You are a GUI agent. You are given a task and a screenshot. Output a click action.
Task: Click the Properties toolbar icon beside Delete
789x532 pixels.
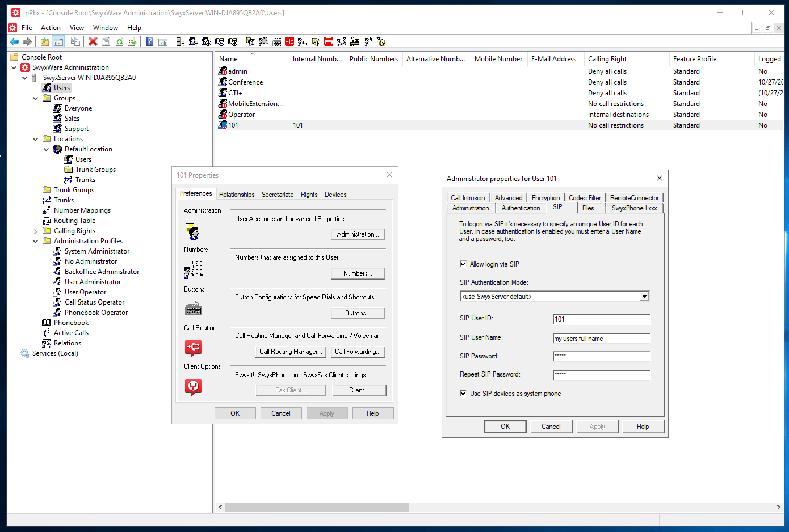(x=106, y=41)
